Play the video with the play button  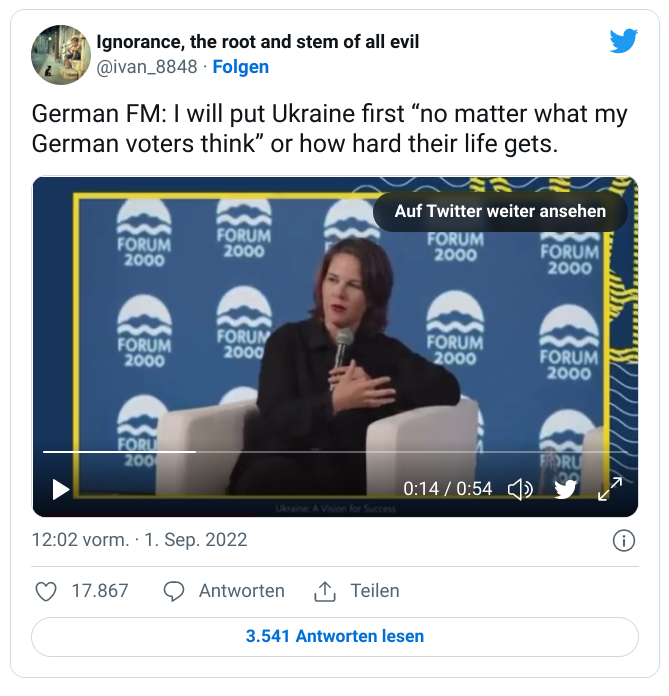(60, 489)
